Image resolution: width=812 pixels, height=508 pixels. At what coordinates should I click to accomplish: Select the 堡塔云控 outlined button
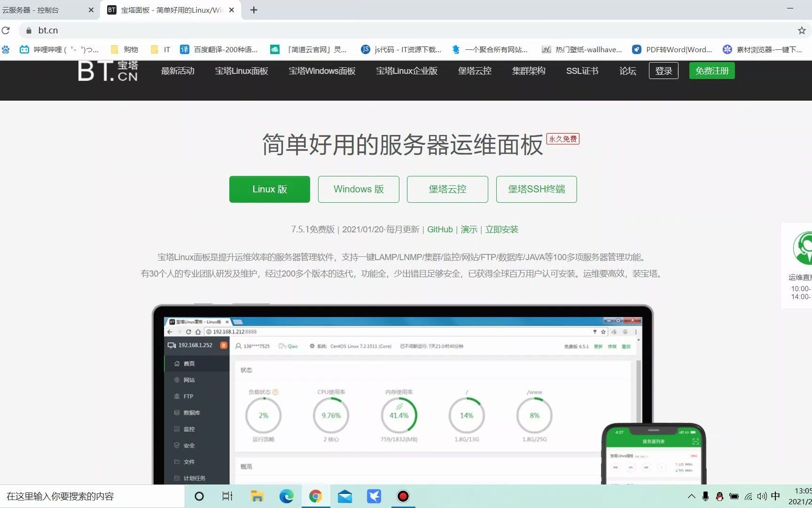(x=447, y=189)
